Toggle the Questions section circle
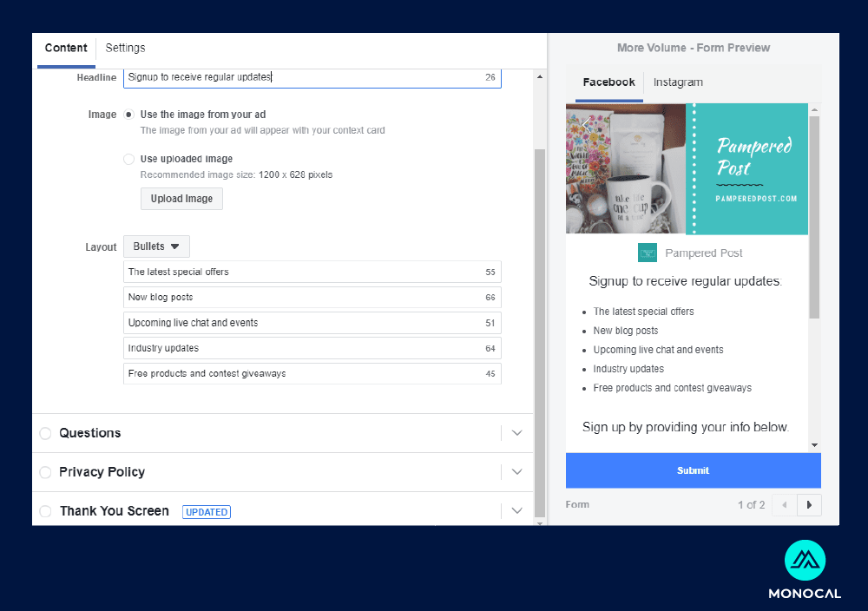Image resolution: width=868 pixels, height=611 pixels. tap(45, 433)
